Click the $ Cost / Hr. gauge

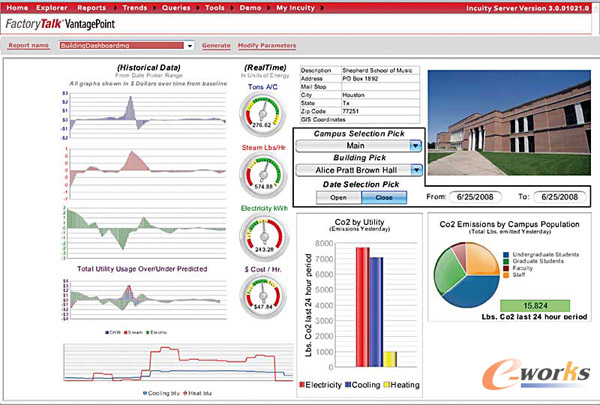click(x=263, y=296)
